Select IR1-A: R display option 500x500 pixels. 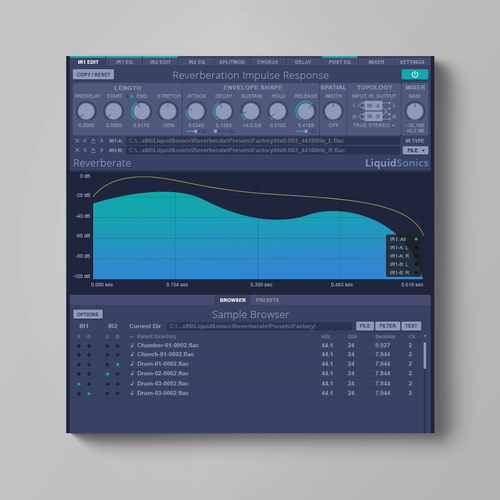click(x=404, y=256)
